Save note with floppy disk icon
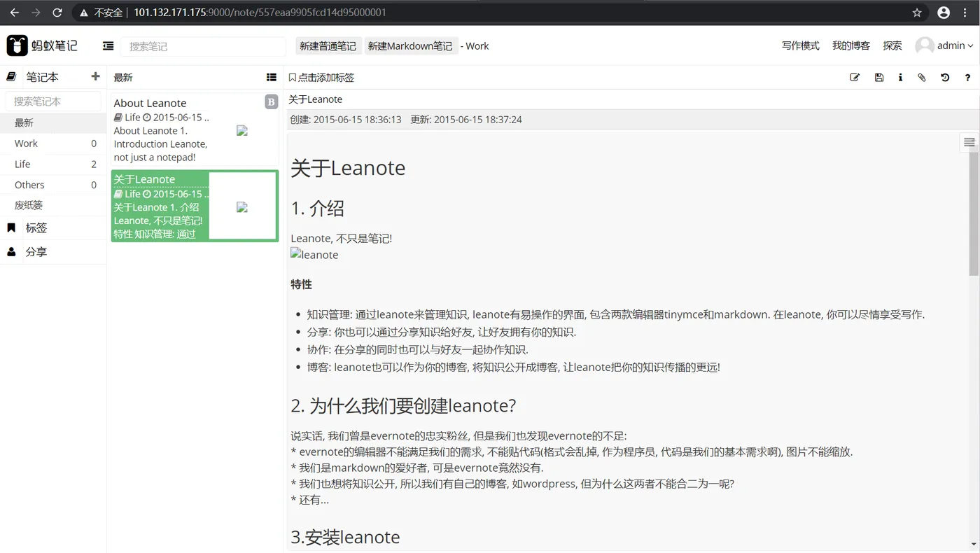980x553 pixels. tap(879, 78)
